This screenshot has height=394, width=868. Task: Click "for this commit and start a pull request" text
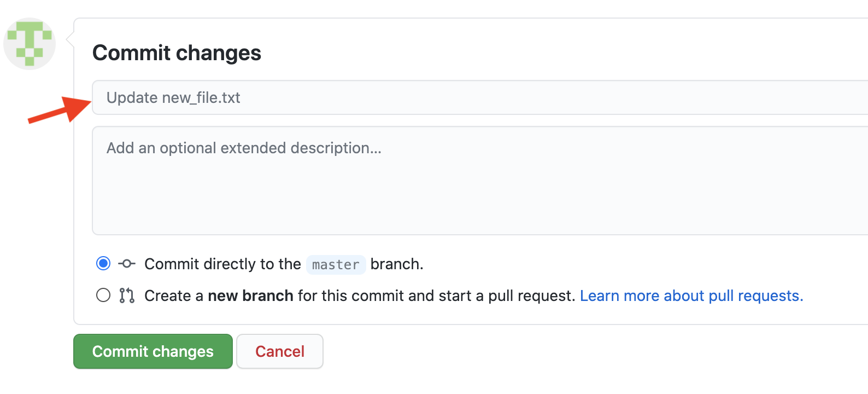click(x=436, y=296)
